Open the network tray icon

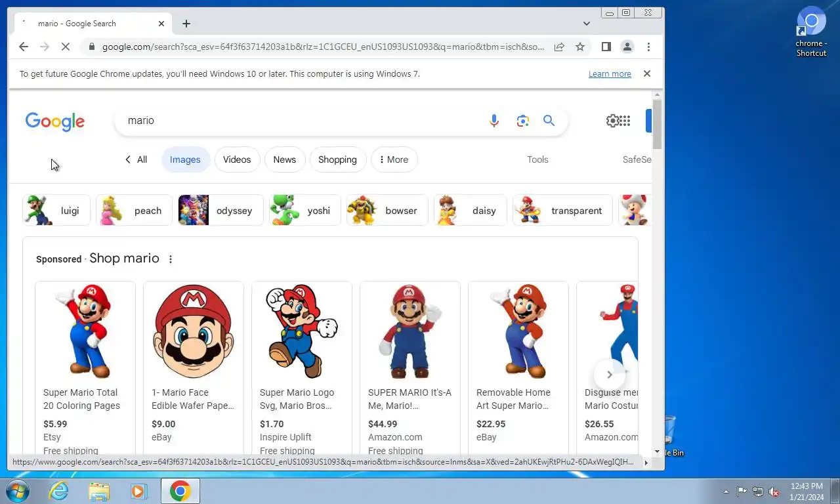tap(758, 492)
